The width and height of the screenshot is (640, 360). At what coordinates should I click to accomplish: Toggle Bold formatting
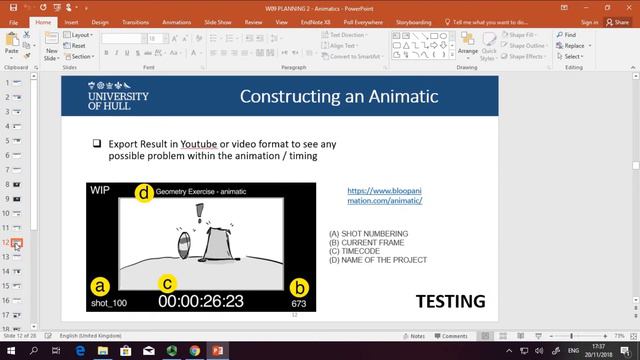(x=107, y=53)
